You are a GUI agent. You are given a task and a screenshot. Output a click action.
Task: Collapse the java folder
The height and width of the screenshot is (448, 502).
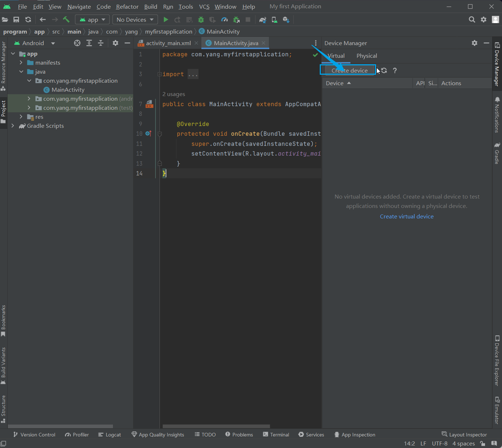click(21, 71)
